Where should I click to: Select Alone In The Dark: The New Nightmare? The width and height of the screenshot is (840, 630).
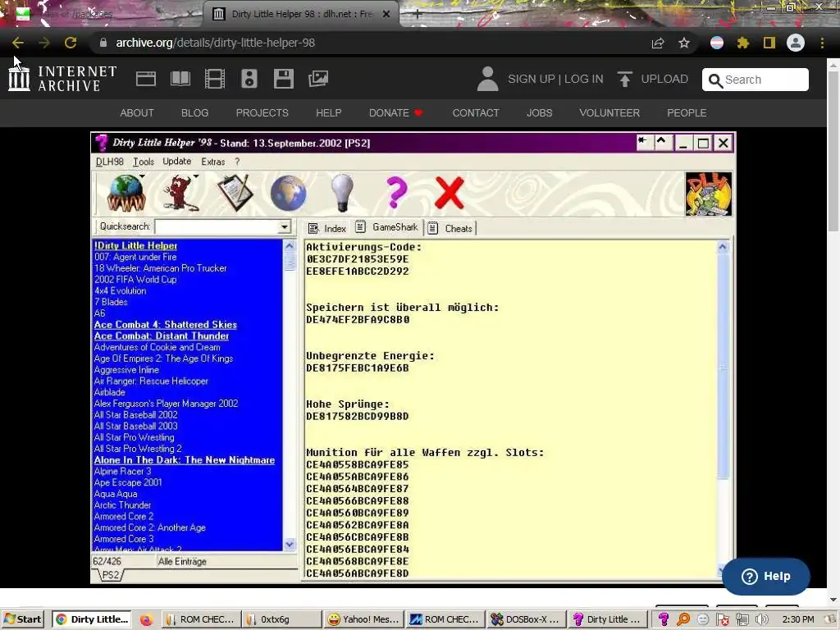185,460
